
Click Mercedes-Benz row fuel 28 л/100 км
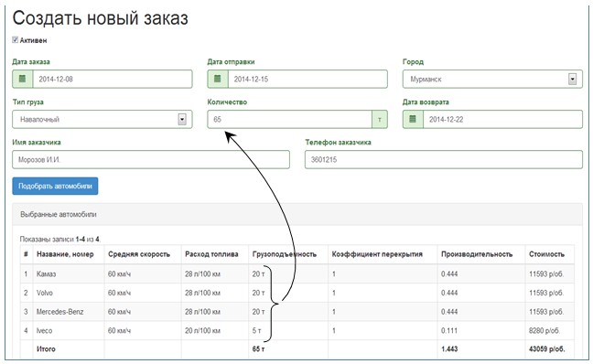(215, 312)
